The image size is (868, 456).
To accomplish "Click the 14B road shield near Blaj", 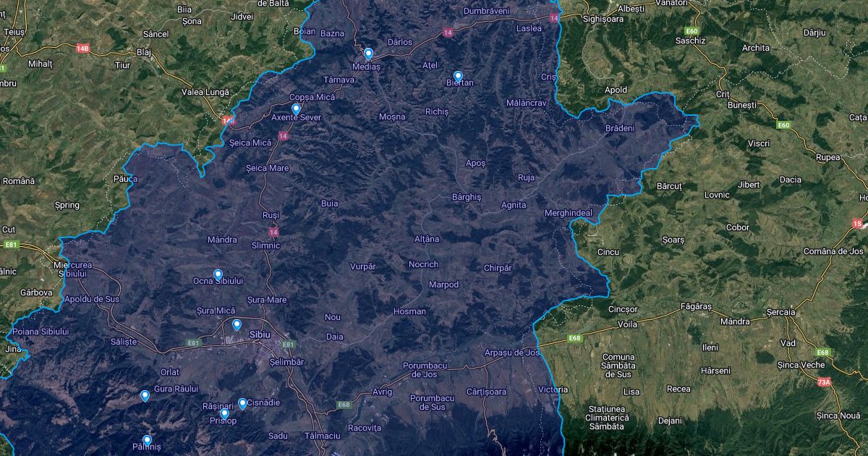I will [82, 48].
